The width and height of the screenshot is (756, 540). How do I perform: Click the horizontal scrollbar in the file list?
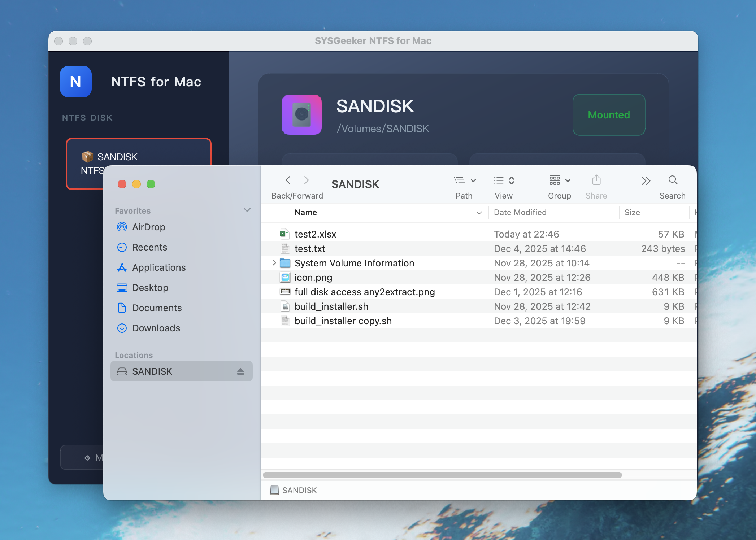point(442,475)
